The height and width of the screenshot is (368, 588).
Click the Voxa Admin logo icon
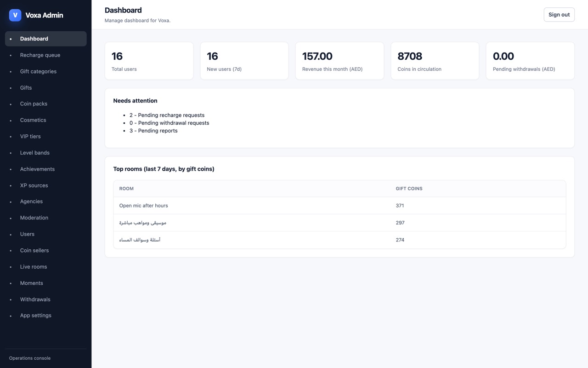pos(15,15)
